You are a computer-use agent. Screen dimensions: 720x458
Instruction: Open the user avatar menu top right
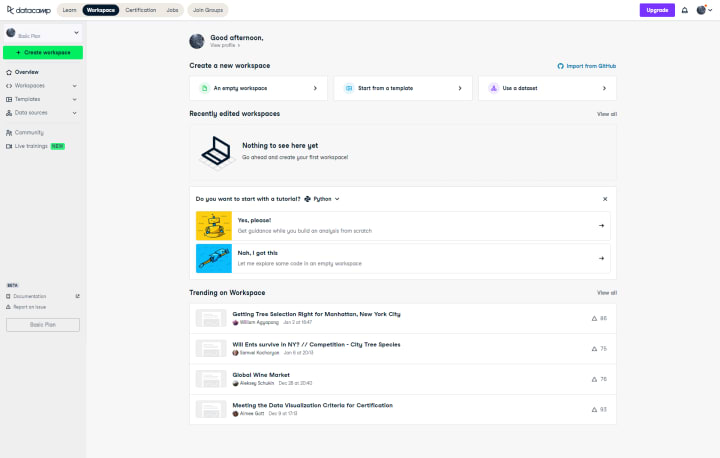704,10
